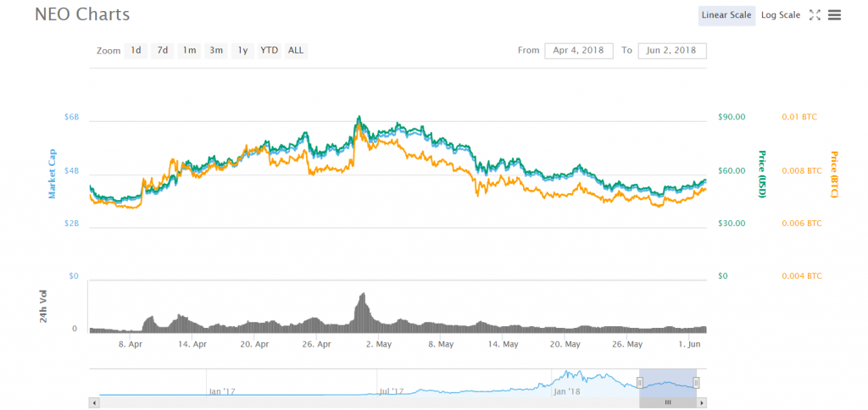Click the 14. Apr date label
This screenshot has width=868, height=410.
(192, 344)
